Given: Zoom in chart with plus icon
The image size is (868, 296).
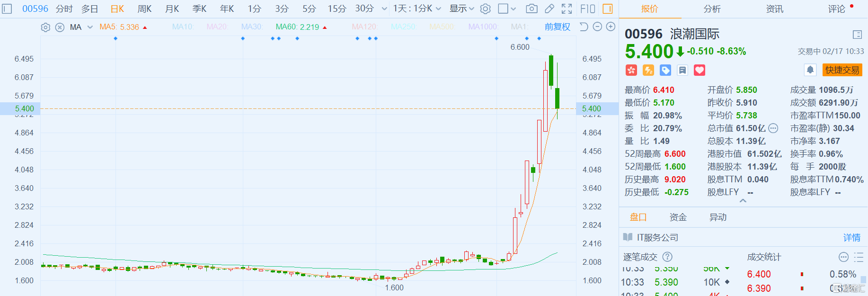Looking at the screenshot, I should coord(611,27).
